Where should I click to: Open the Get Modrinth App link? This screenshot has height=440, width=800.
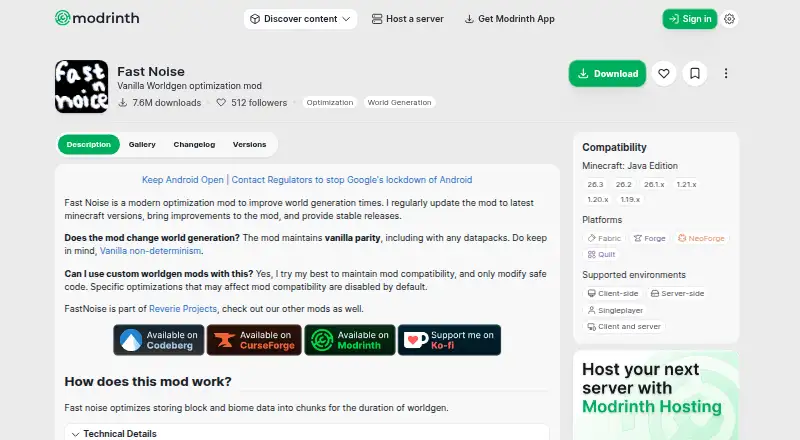click(x=509, y=19)
